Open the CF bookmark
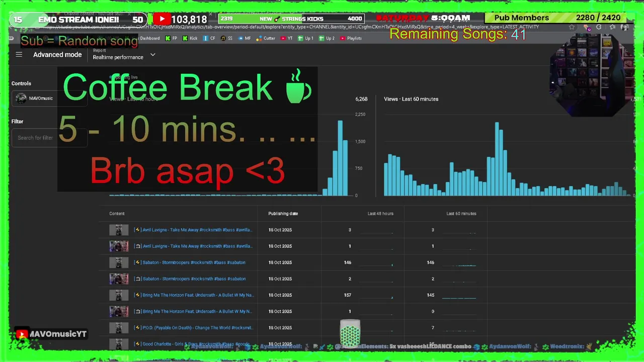The image size is (644, 362). [209, 38]
